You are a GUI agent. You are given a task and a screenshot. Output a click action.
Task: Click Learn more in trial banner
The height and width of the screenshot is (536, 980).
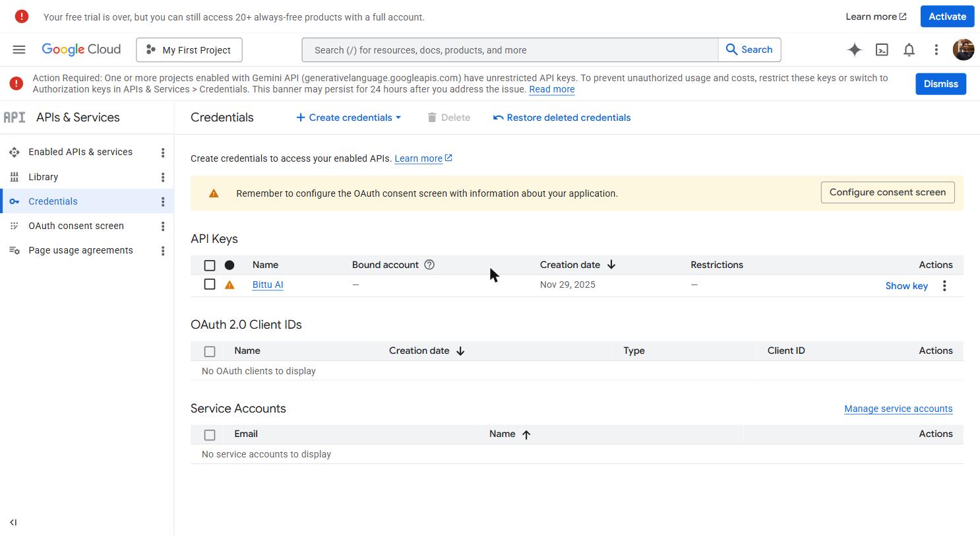876,17
